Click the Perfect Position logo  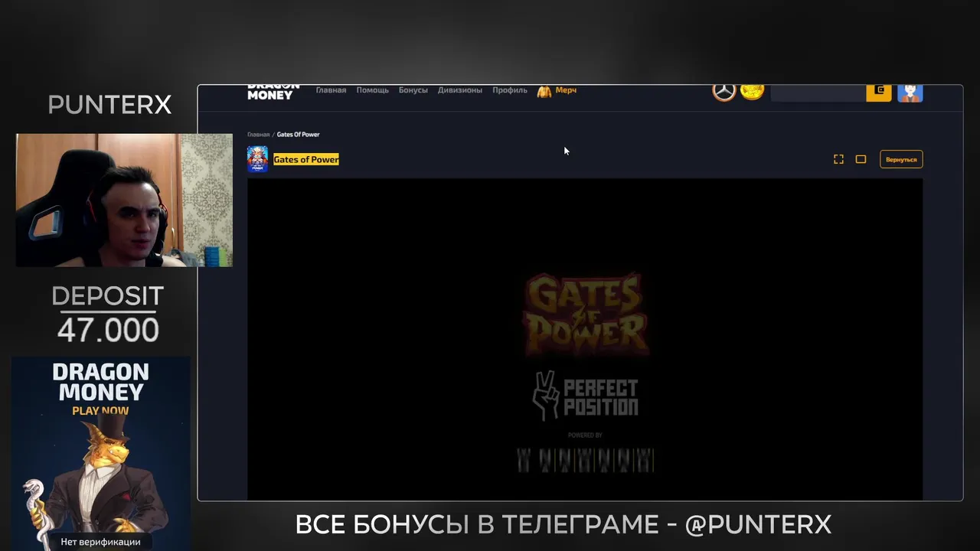click(586, 396)
